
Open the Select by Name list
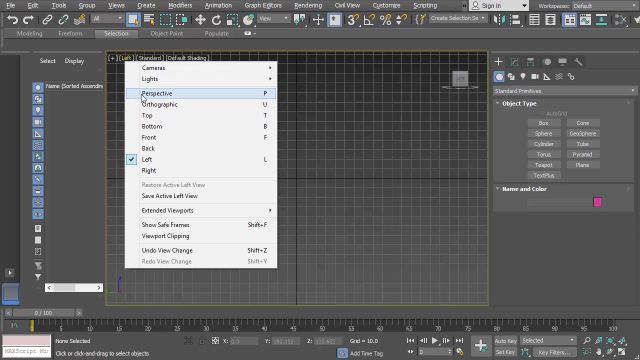click(149, 19)
